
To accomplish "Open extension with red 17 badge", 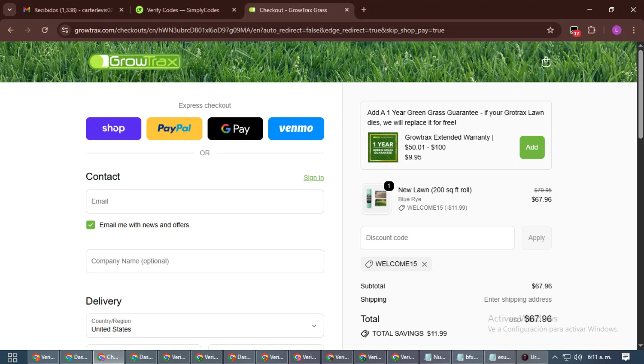I will coord(575,31).
